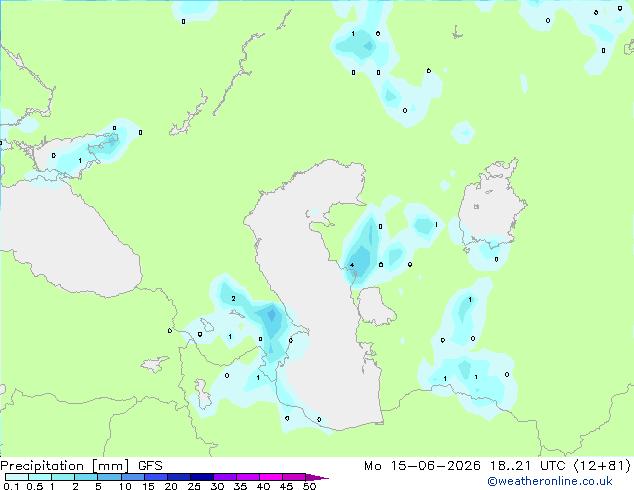This screenshot has height=490, width=634.
Task: Select the 'Mo 15-06-2026' date text
Action: tap(422, 466)
